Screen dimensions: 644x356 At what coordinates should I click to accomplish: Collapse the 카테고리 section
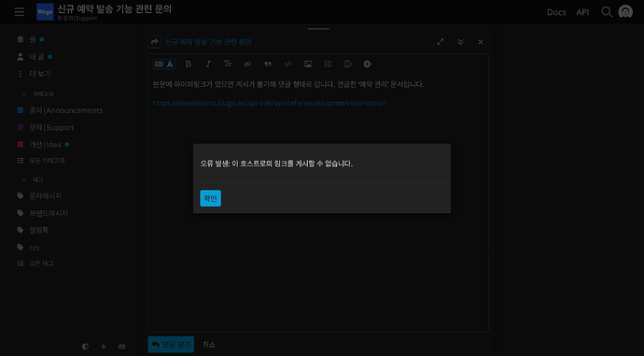pyautogui.click(x=37, y=94)
